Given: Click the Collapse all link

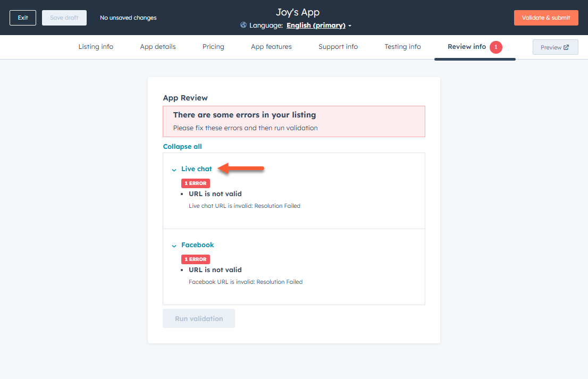Looking at the screenshot, I should pyautogui.click(x=182, y=147).
